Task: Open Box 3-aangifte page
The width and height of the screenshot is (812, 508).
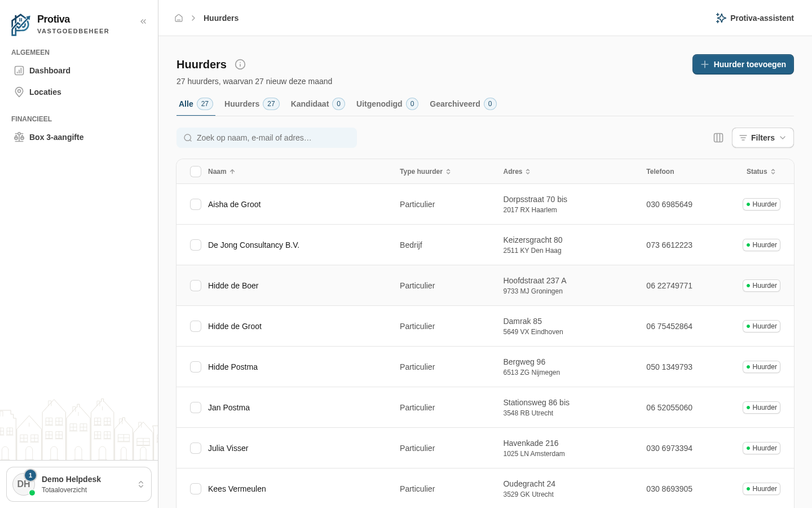Action: pos(79,137)
